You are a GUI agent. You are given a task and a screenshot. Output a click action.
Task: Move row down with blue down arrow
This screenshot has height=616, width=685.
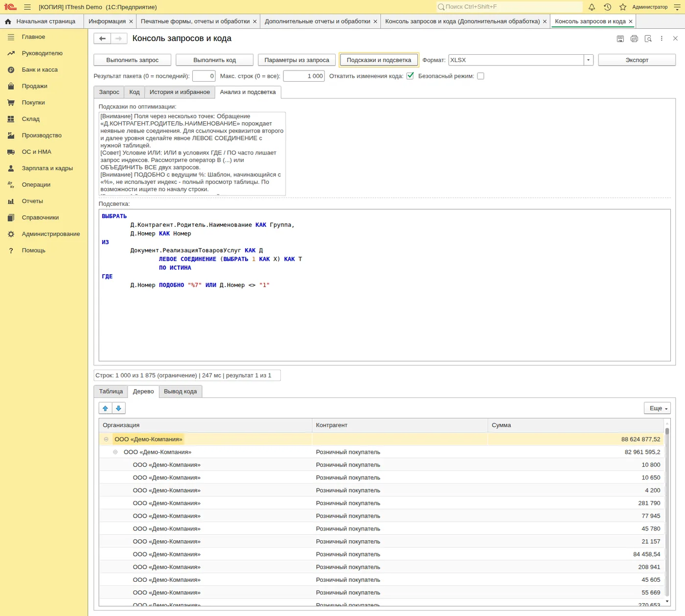pyautogui.click(x=119, y=408)
